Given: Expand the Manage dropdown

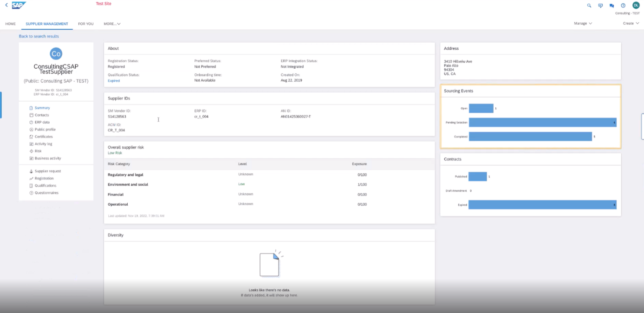Looking at the screenshot, I should pyautogui.click(x=583, y=23).
